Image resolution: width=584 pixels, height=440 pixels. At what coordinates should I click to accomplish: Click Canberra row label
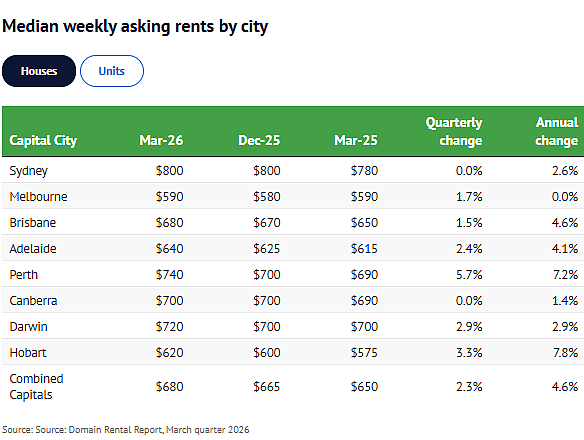tap(34, 301)
